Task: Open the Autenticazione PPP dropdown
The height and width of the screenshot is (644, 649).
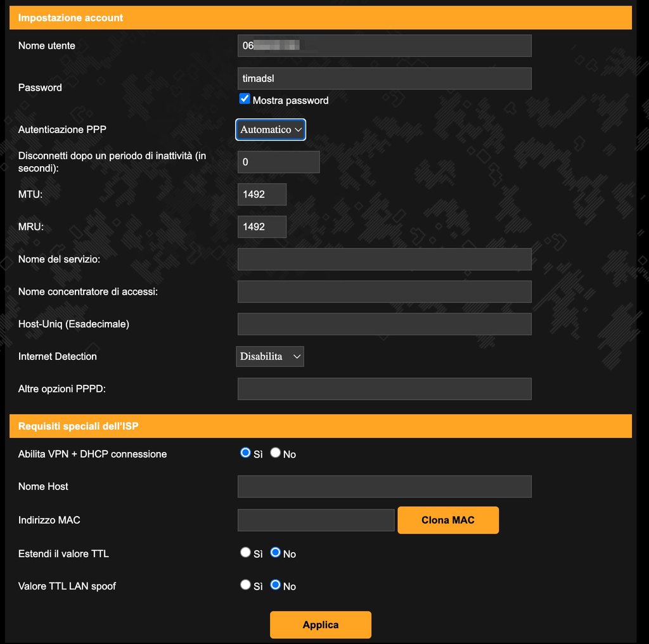Action: tap(271, 129)
